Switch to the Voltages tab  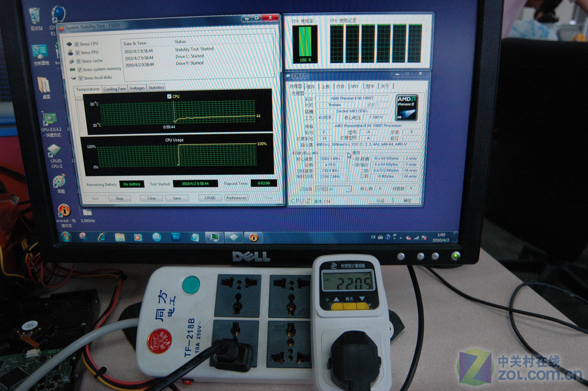pos(137,88)
